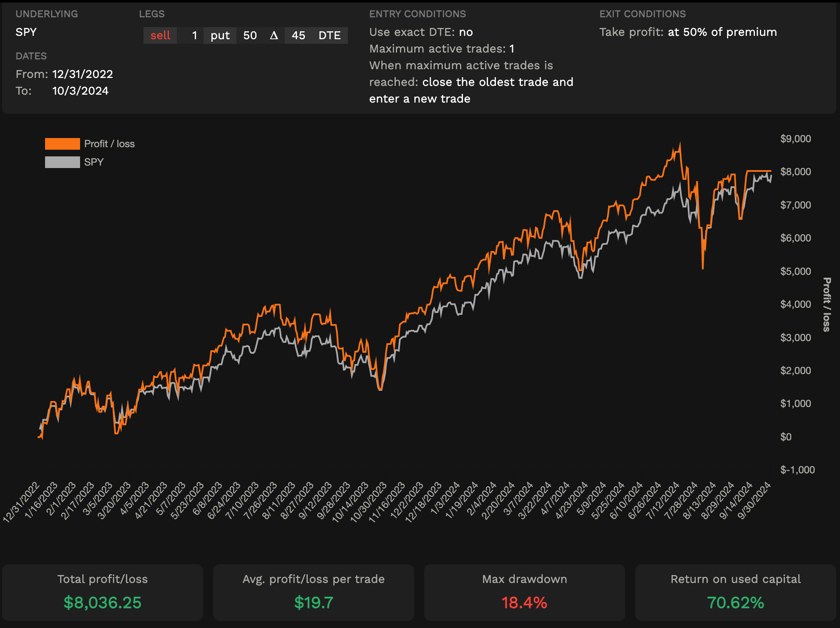This screenshot has height=628, width=840.
Task: Click the Max drawdown 18.4% card
Action: coord(524,593)
